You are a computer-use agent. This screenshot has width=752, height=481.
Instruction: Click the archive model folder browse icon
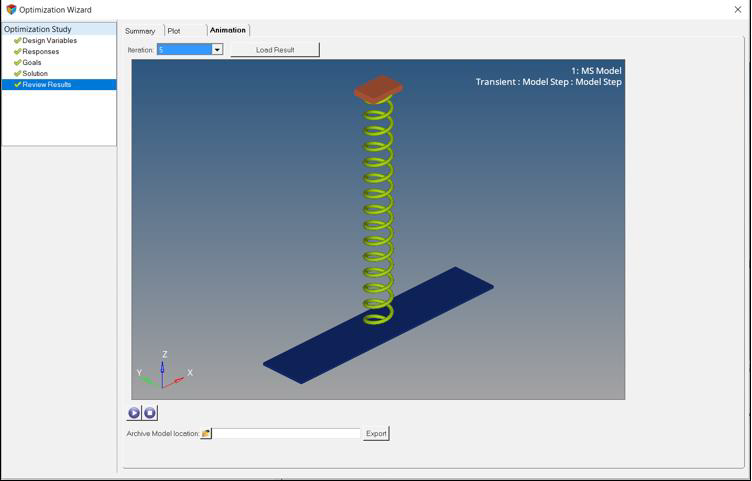click(x=206, y=434)
